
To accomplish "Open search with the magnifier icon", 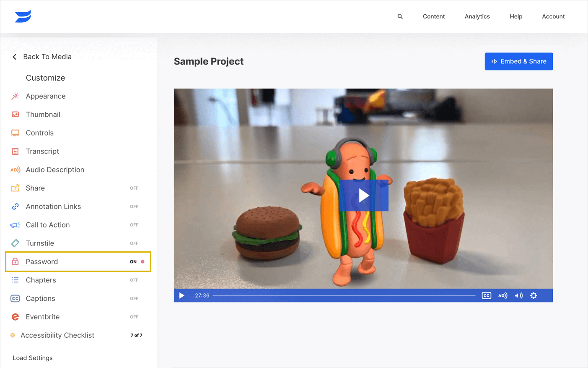I will [x=400, y=16].
